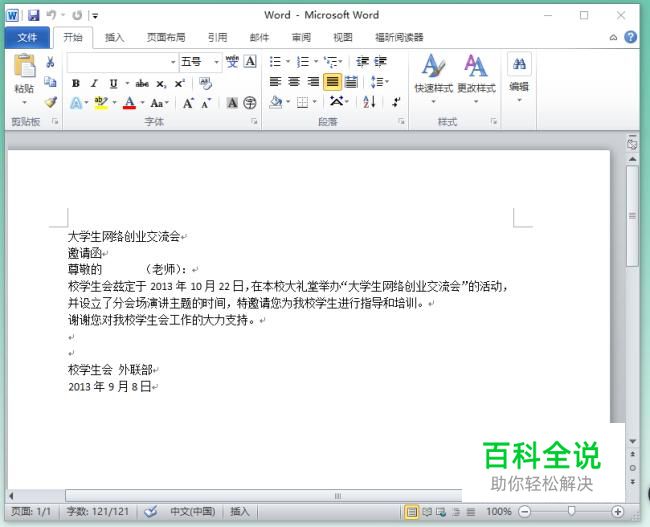This screenshot has width=650, height=527.
Task: Grow font size with larger A
Action: 188,103
